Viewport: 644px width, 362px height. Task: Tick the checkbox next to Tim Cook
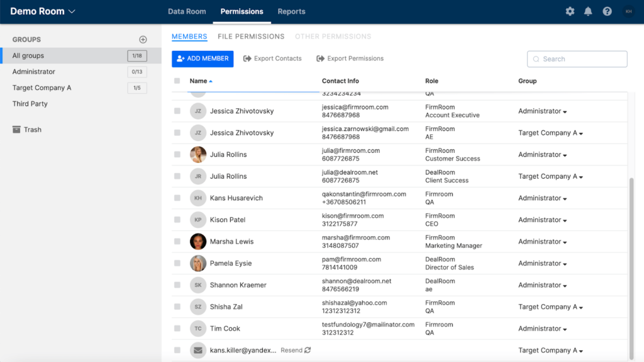(177, 329)
